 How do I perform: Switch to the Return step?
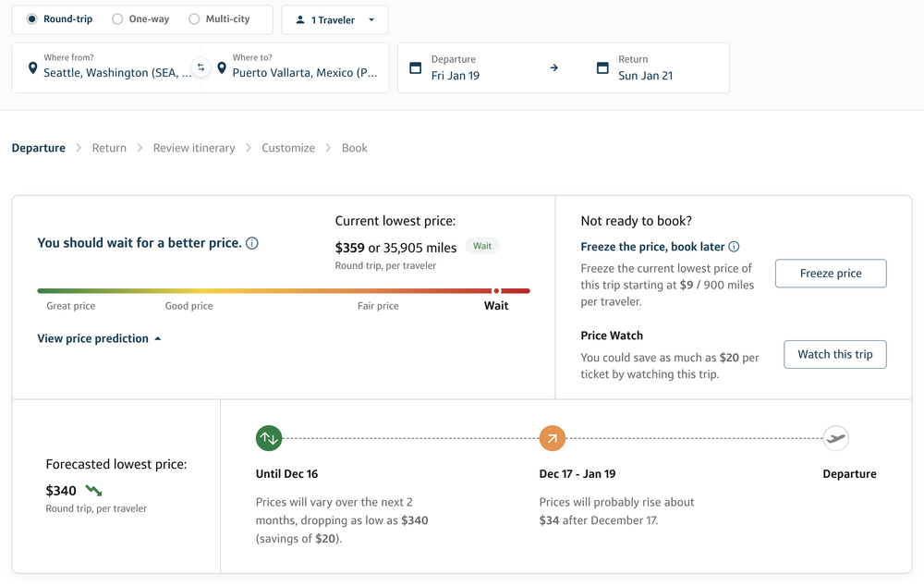pos(108,147)
